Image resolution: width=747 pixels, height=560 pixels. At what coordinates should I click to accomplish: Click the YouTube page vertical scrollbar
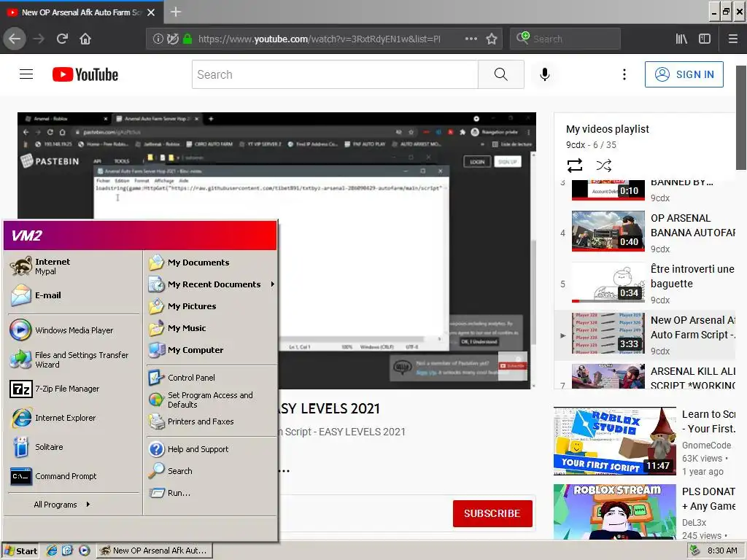[741, 117]
